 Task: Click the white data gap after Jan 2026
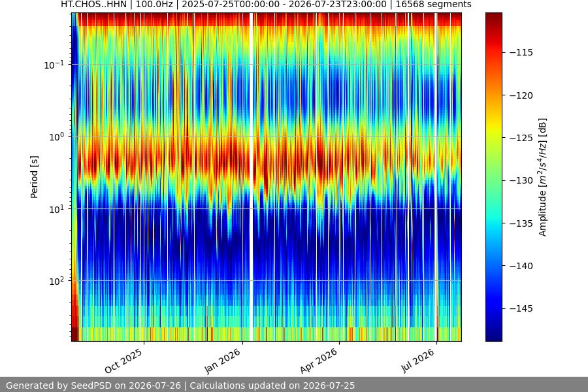252,177
